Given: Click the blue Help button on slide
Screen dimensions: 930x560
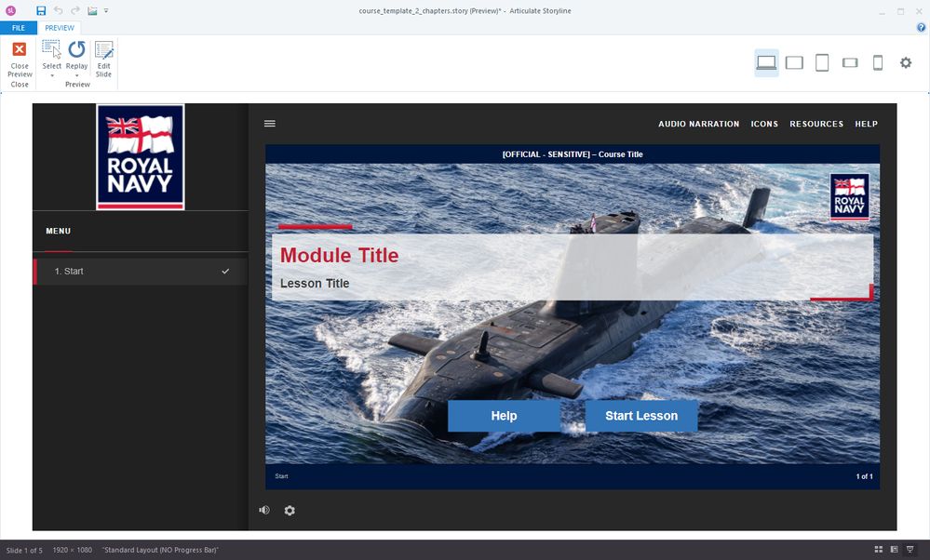Looking at the screenshot, I should point(504,416).
